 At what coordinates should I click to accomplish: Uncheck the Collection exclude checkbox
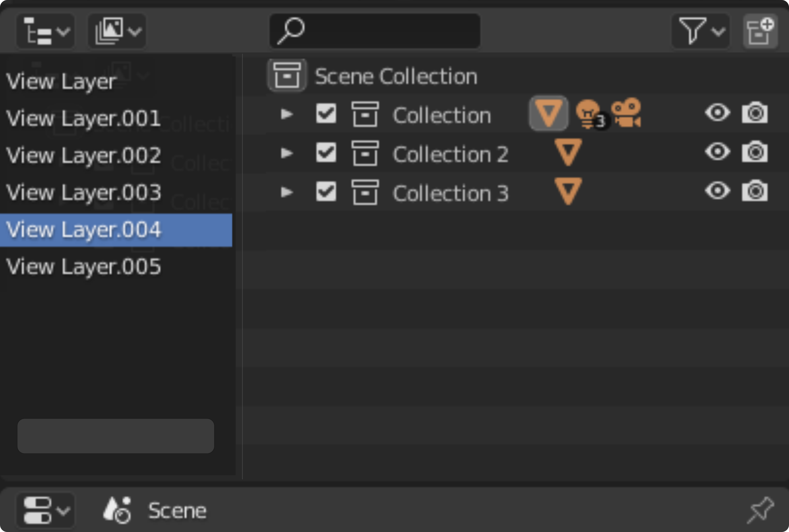(x=326, y=113)
